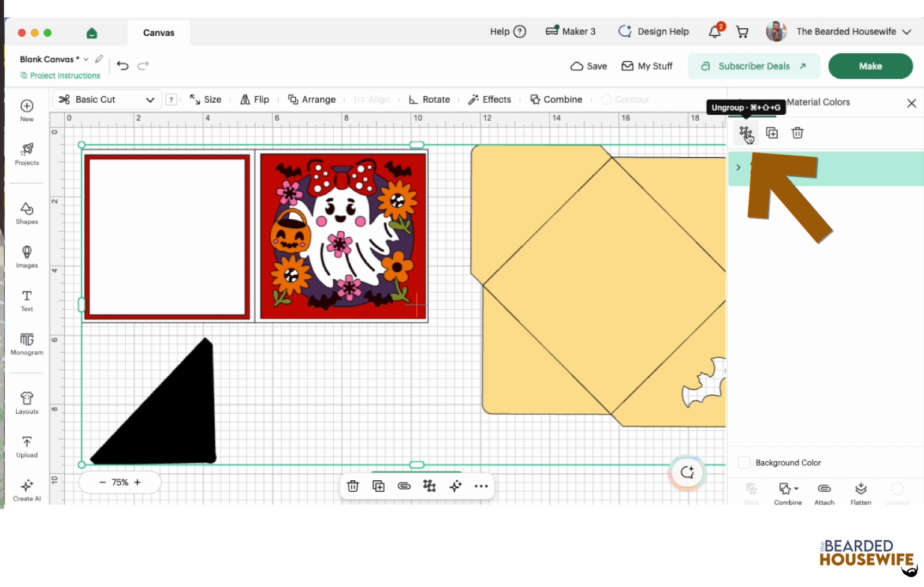This screenshot has height=587, width=924.
Task: Click attach icon in floating toolbar
Action: pyautogui.click(x=404, y=486)
